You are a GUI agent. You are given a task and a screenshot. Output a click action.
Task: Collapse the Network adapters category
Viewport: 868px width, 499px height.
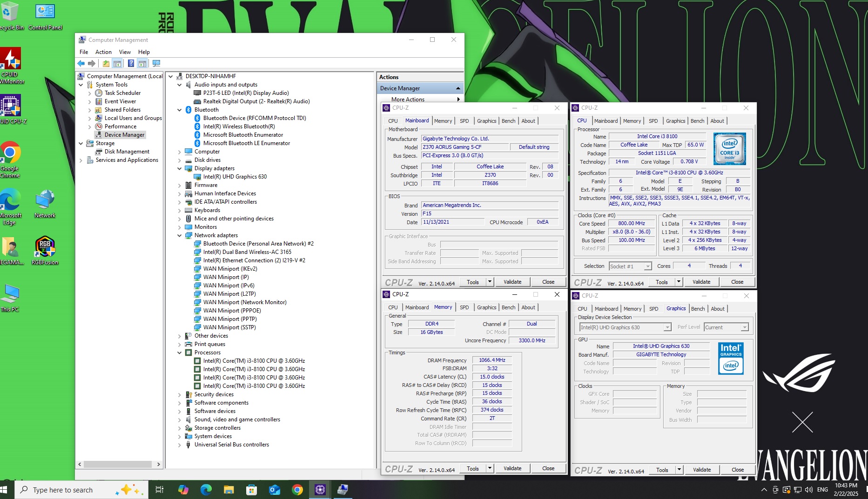179,236
